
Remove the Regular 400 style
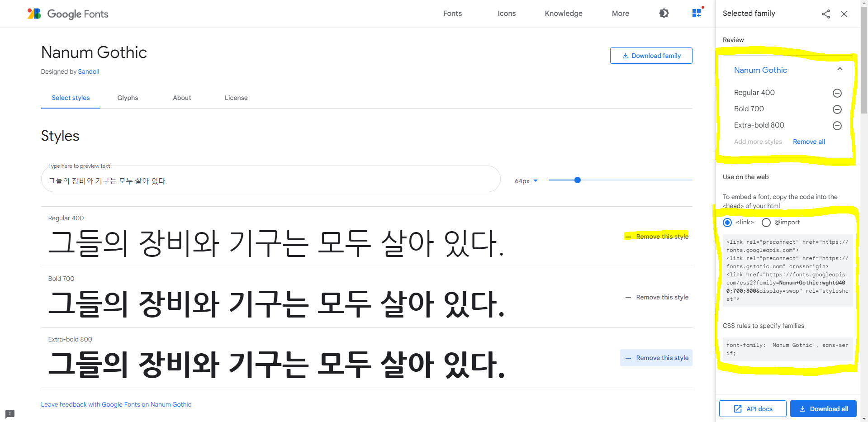[656, 237]
